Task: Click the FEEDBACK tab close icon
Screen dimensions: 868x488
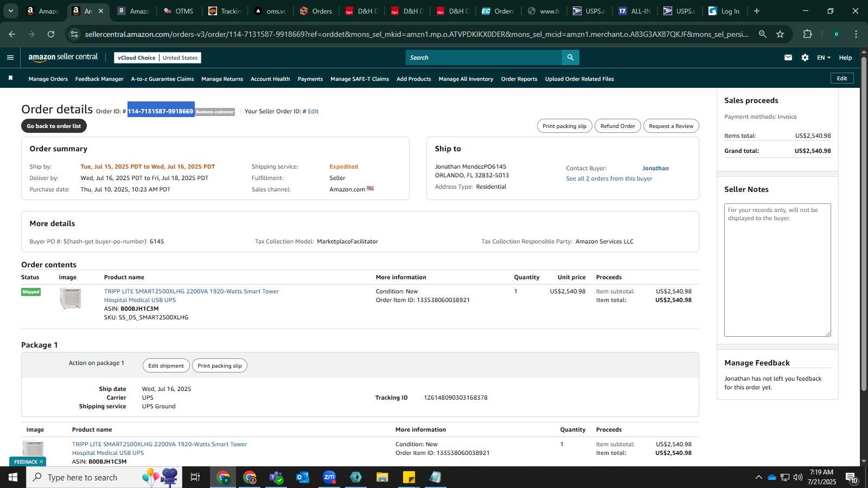Action: tap(41, 461)
